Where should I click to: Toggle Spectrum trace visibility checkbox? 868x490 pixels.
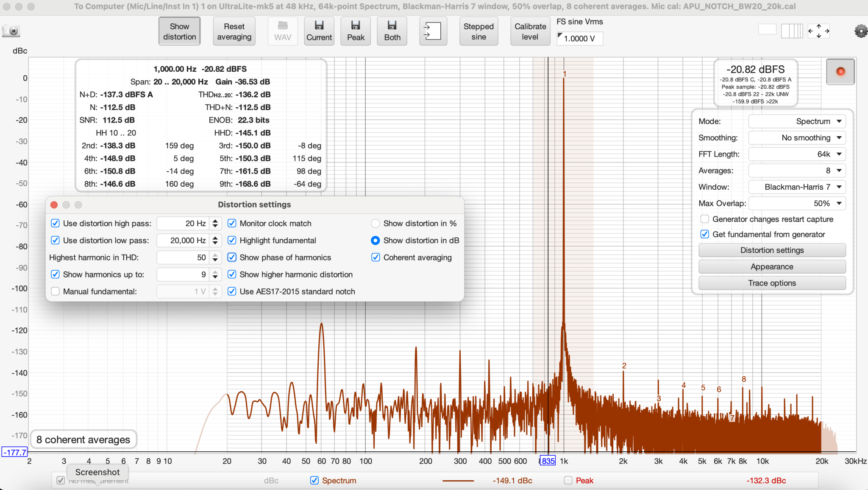coord(314,481)
